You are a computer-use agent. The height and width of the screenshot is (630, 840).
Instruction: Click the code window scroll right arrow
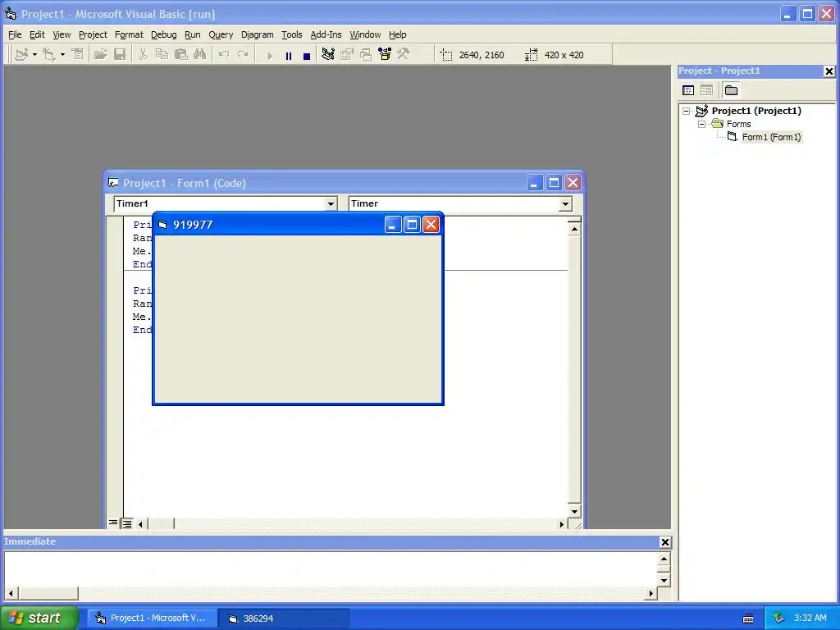point(561,524)
